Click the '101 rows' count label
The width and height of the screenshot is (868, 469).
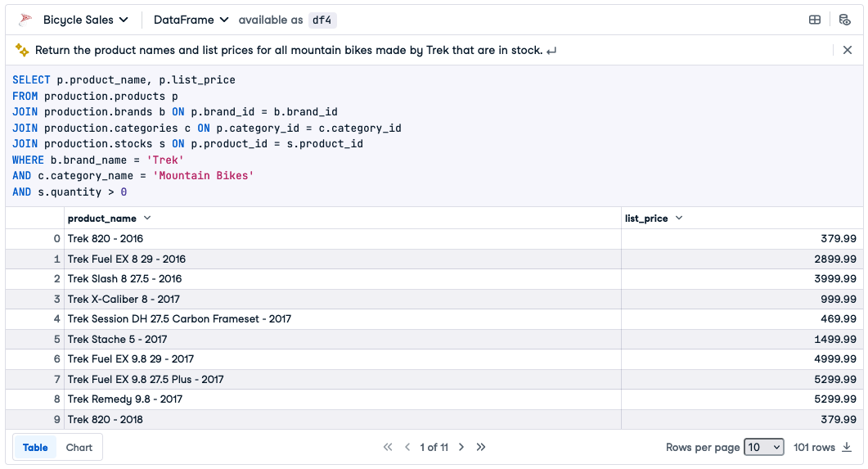[814, 448]
